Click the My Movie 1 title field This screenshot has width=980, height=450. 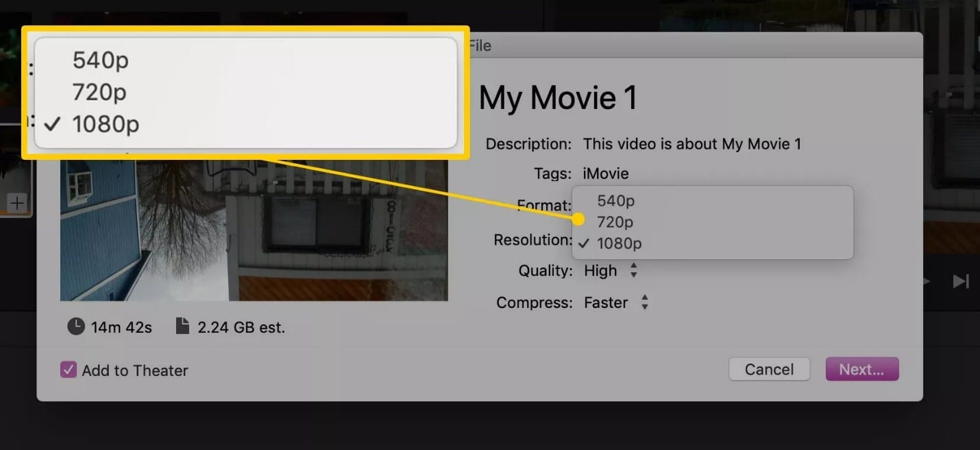coord(559,97)
